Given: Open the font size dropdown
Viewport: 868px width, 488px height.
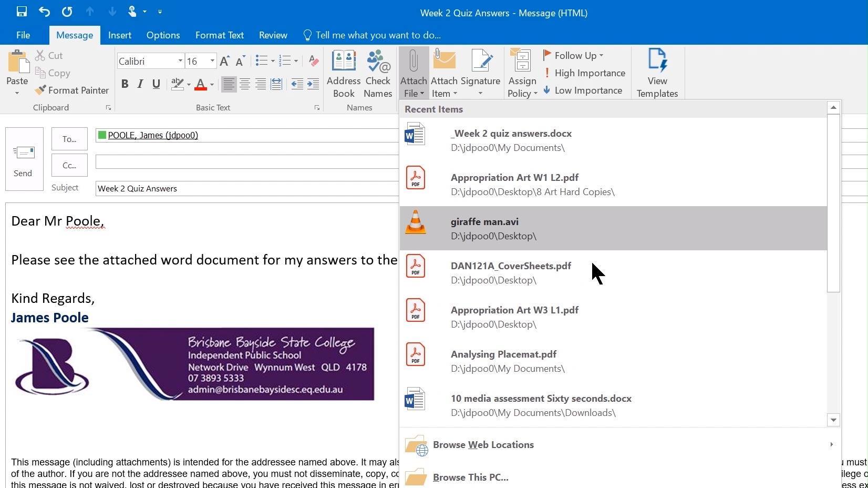Looking at the screenshot, I should click(x=212, y=61).
